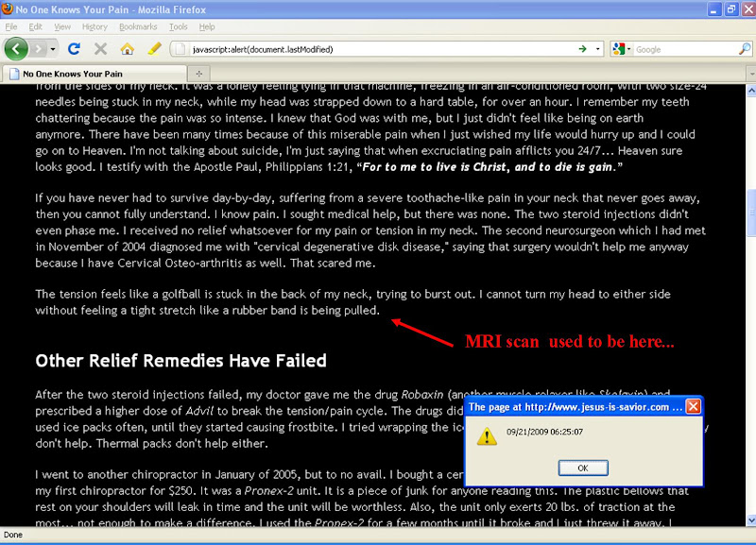
Task: Click Firefox logo icon in title bar
Action: pyautogui.click(x=8, y=9)
